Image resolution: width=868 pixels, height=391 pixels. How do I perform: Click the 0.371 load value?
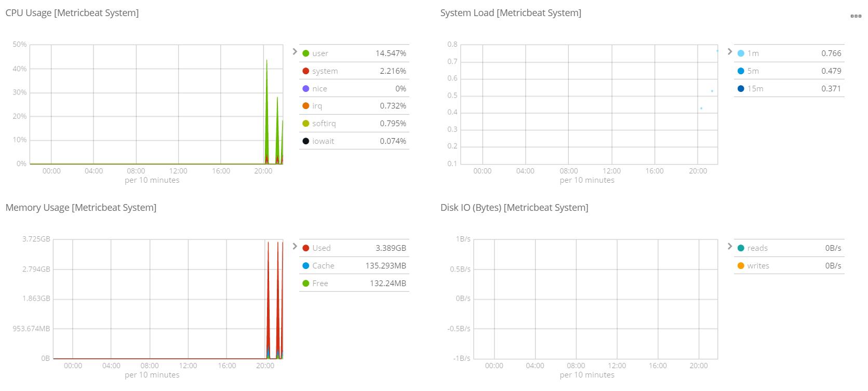(831, 89)
